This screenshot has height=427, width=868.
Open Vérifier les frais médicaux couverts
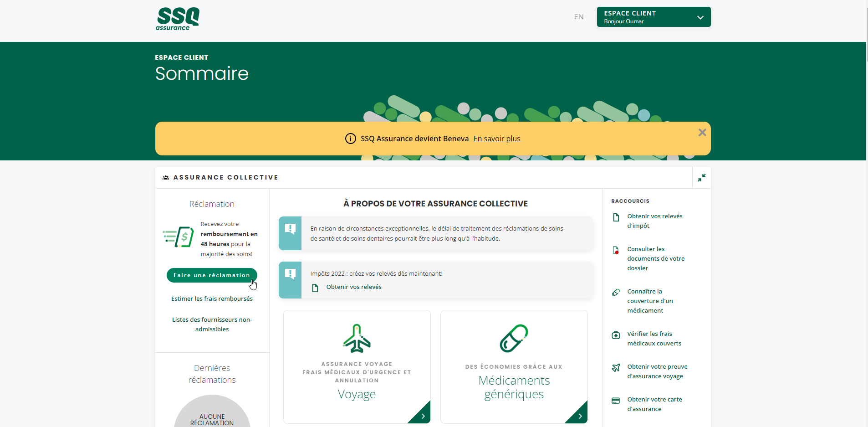tap(654, 339)
